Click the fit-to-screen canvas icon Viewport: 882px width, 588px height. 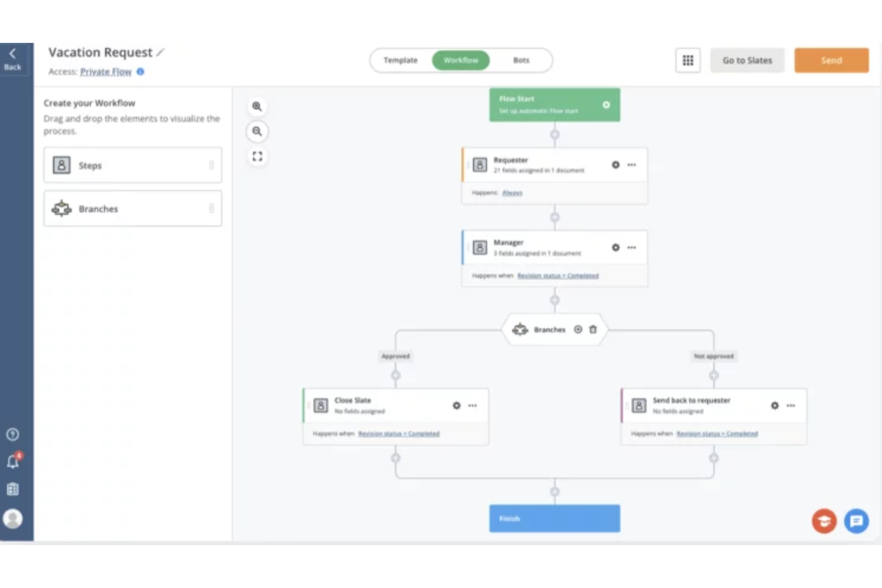click(x=257, y=157)
